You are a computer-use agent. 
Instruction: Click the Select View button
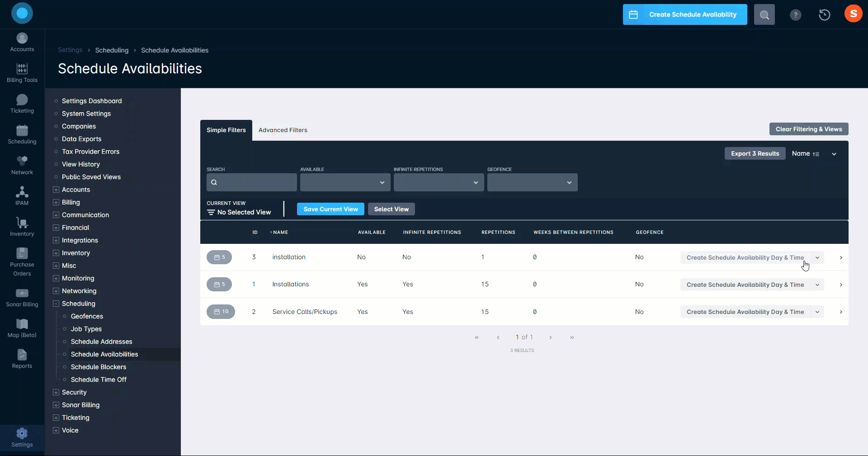tap(392, 209)
